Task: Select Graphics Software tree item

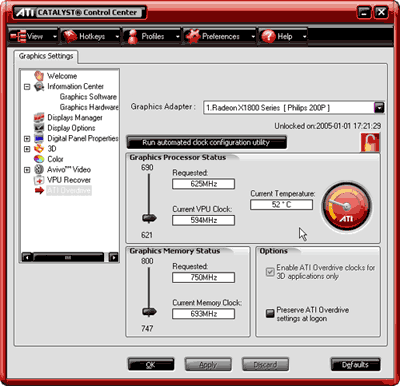Action: pyautogui.click(x=88, y=97)
